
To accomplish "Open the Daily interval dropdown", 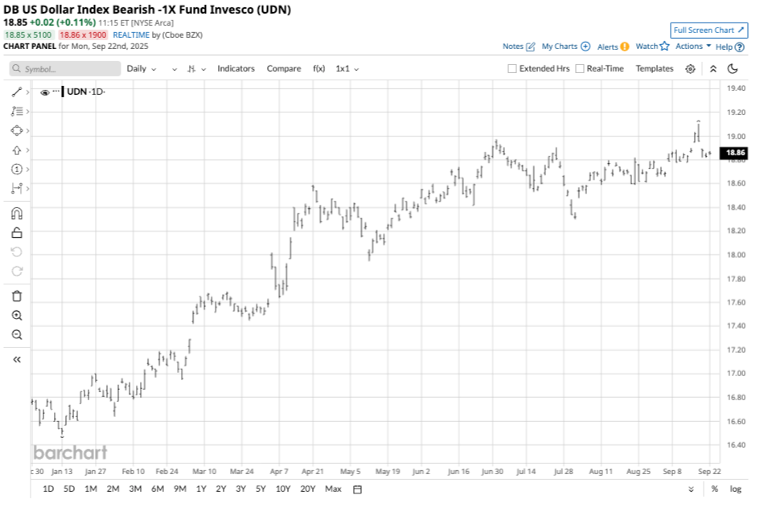I will point(141,69).
